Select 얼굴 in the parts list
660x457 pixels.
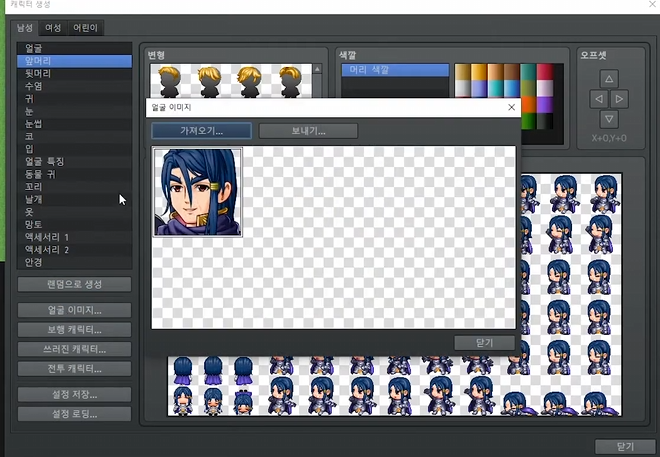[75, 48]
